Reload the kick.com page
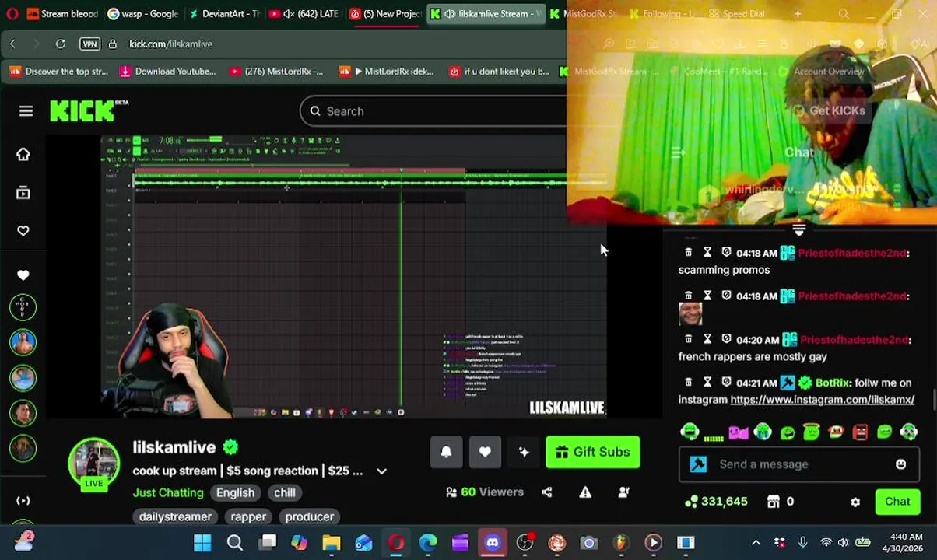Screen dimensions: 937x560 pyautogui.click(x=61, y=44)
